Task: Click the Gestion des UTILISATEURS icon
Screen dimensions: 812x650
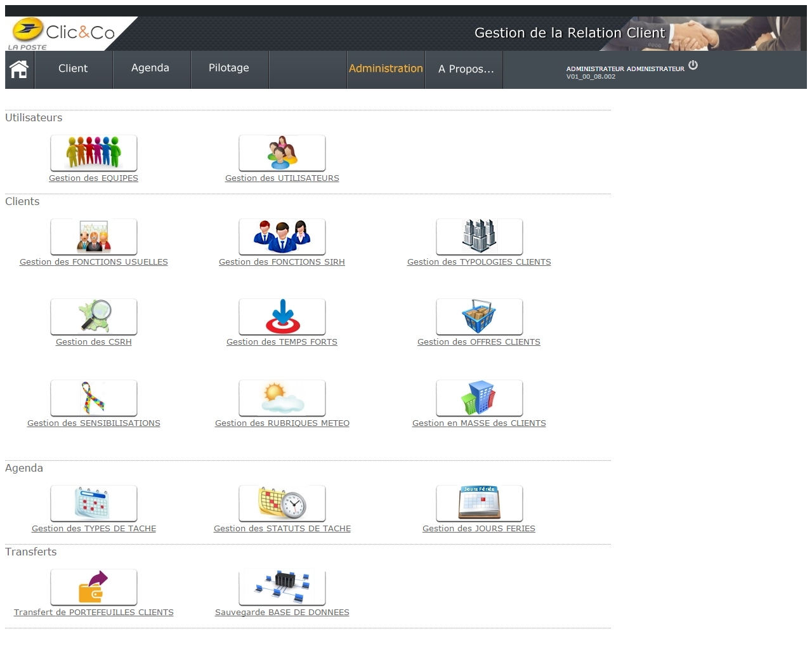Action: (x=282, y=152)
